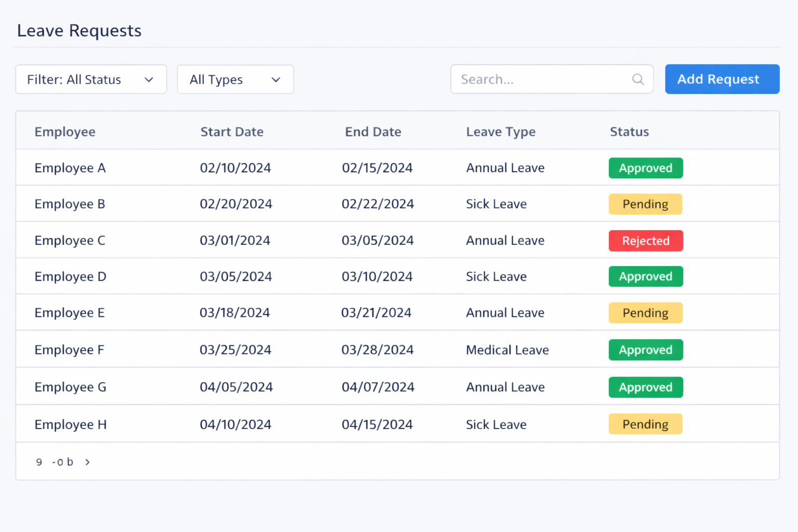Open the Filter: All Status dropdown

coord(91,79)
